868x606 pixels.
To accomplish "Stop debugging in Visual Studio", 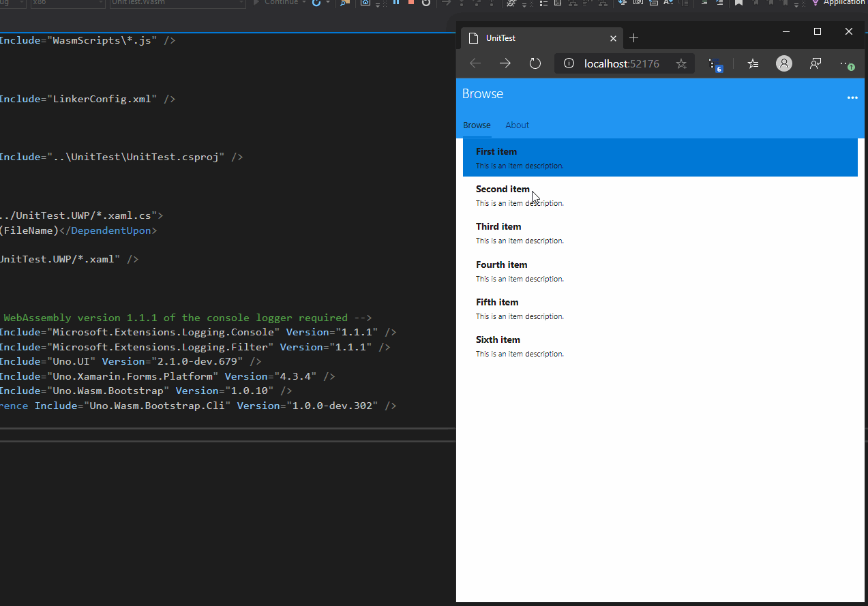I will pos(411,2).
